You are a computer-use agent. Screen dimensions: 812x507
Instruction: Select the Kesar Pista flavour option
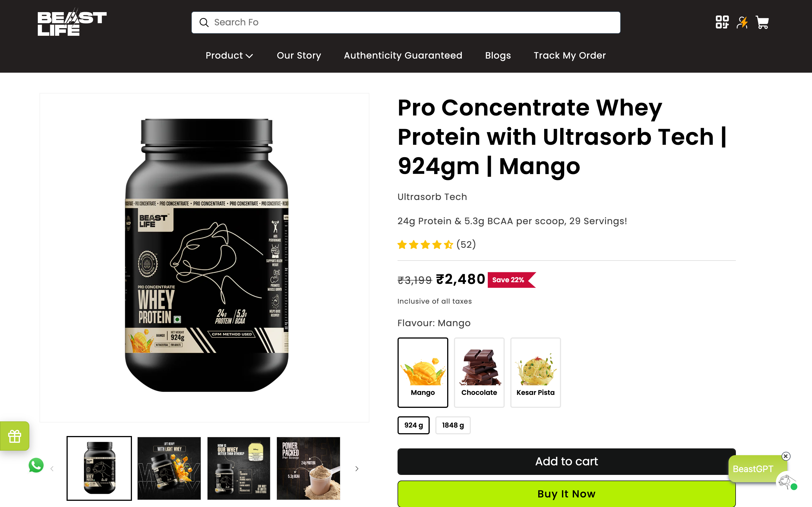pos(535,373)
